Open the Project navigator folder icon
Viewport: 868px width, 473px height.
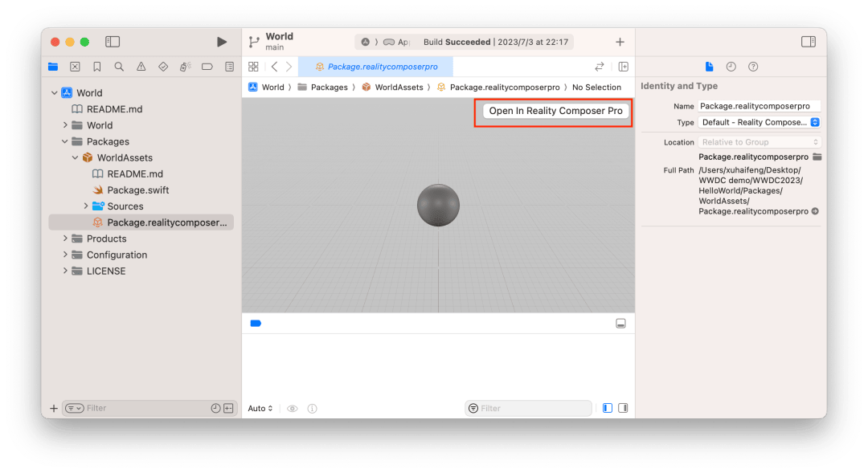[53, 67]
